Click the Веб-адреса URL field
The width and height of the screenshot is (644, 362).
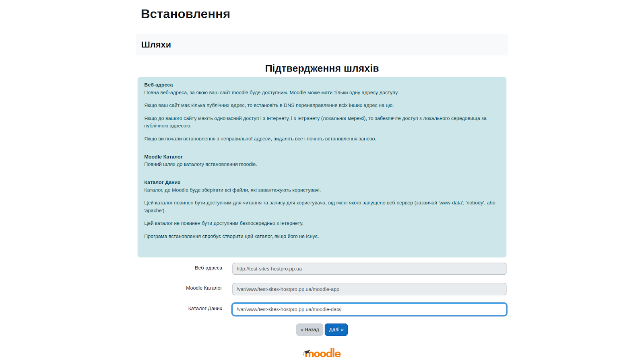[x=369, y=269]
